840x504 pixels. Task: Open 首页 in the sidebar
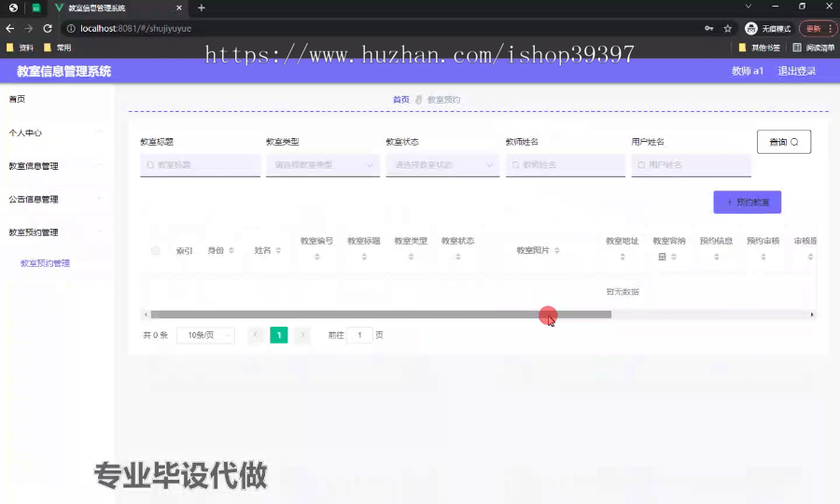[17, 99]
